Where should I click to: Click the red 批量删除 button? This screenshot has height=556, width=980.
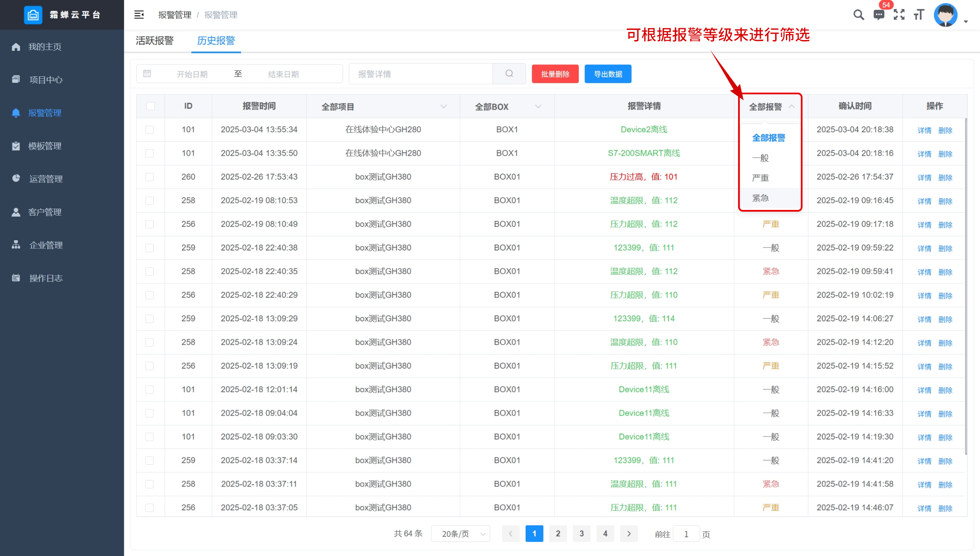(555, 74)
